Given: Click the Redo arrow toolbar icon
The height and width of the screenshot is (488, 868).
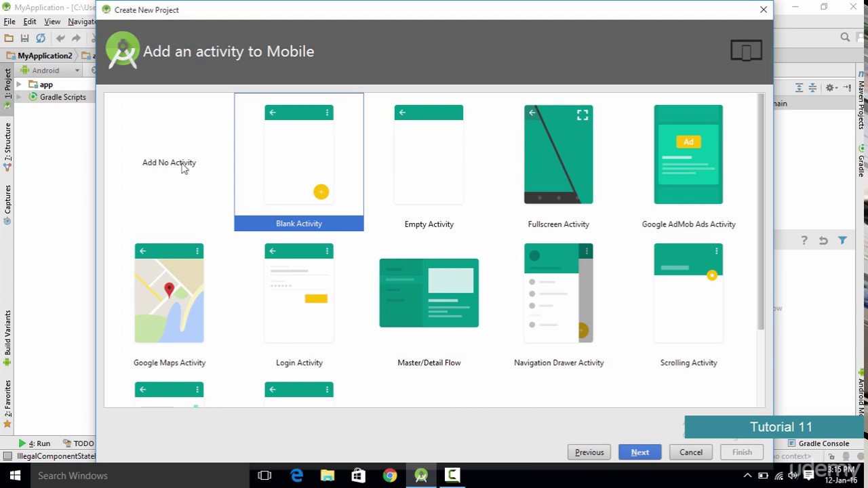Looking at the screenshot, I should pyautogui.click(x=76, y=39).
